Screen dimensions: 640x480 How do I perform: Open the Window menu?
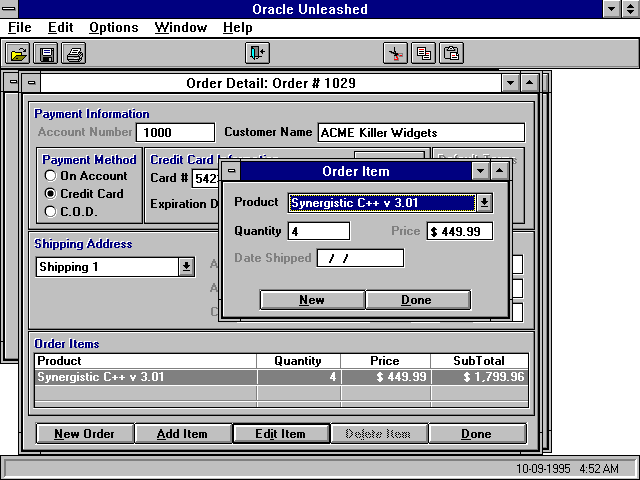tap(181, 27)
